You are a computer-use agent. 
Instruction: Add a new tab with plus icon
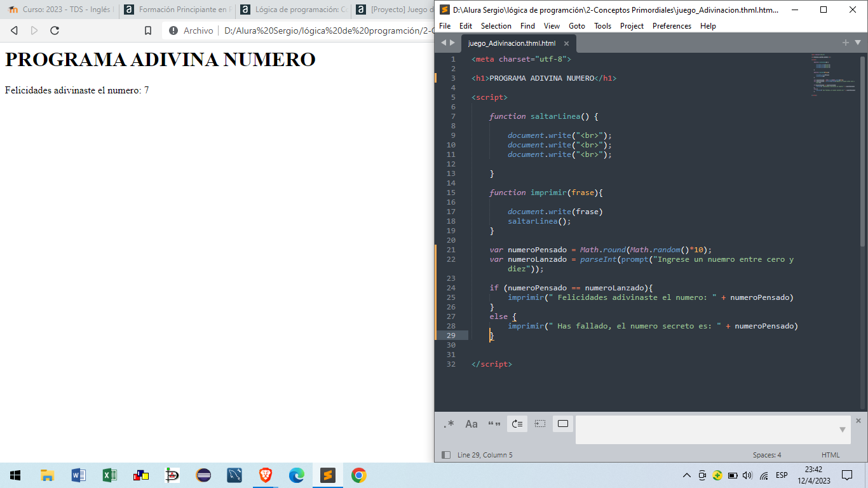coord(846,43)
